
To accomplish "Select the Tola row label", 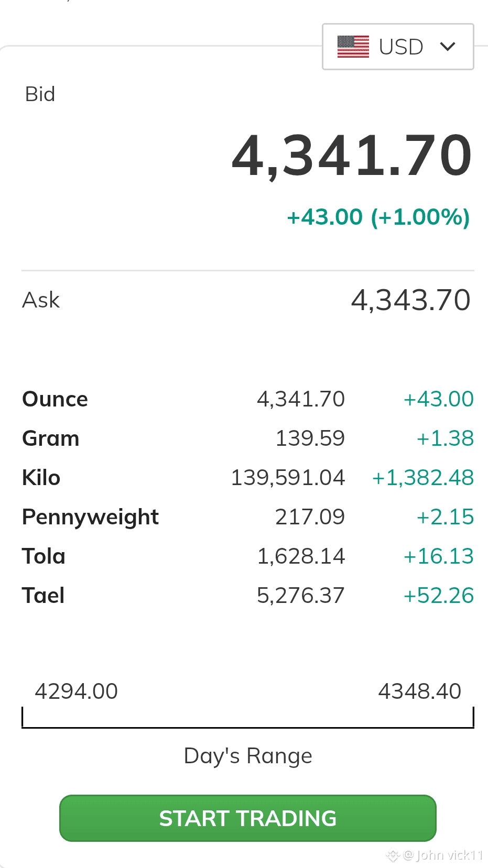I will (x=44, y=556).
